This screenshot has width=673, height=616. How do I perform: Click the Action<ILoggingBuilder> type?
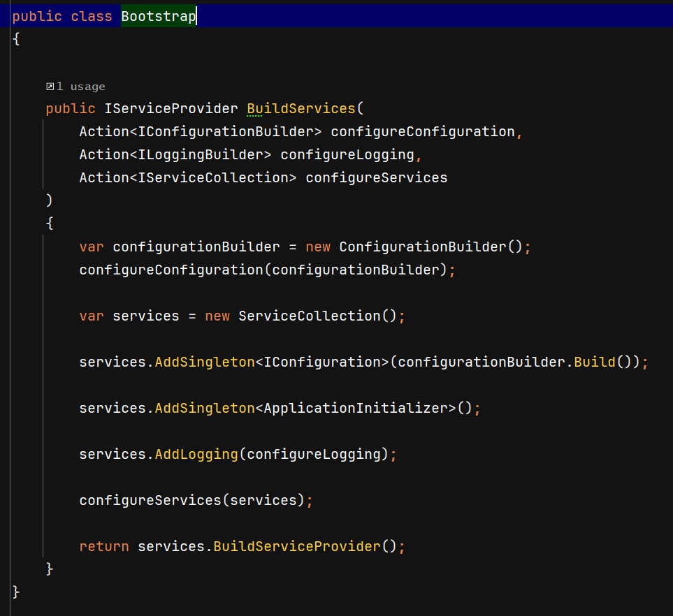tap(175, 154)
